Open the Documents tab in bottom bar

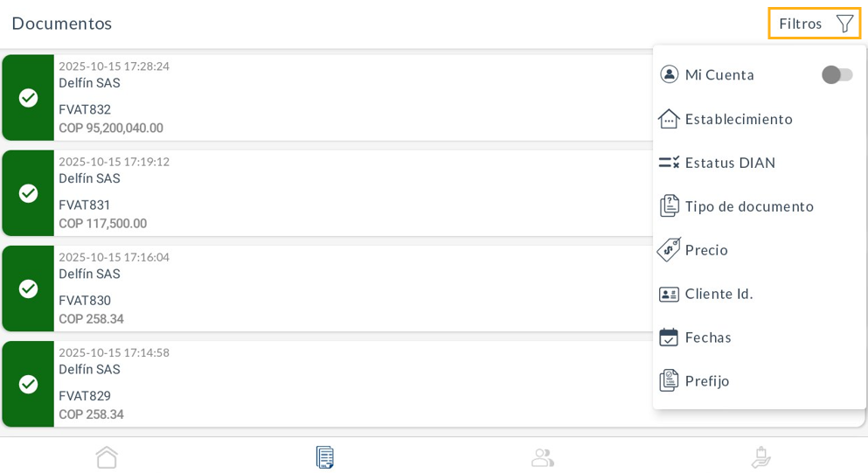pos(325,457)
